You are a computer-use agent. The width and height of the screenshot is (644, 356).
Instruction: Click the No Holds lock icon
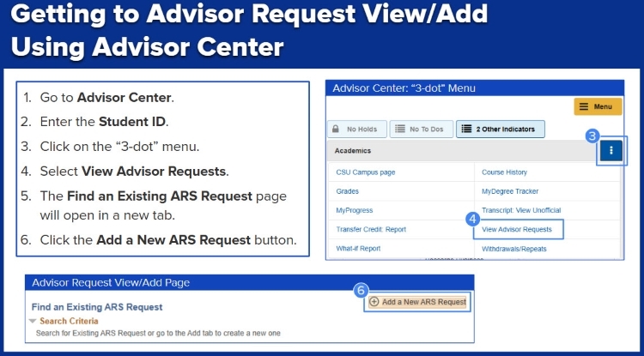pyautogui.click(x=337, y=130)
